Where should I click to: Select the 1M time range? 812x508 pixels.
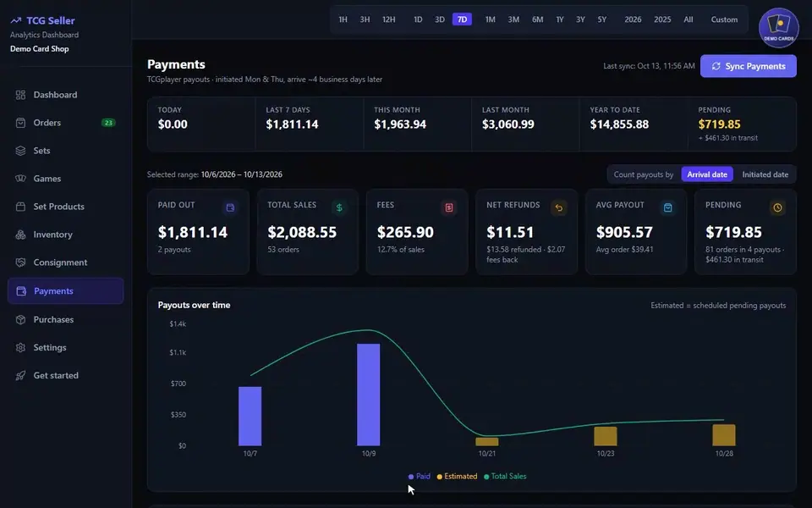(490, 19)
